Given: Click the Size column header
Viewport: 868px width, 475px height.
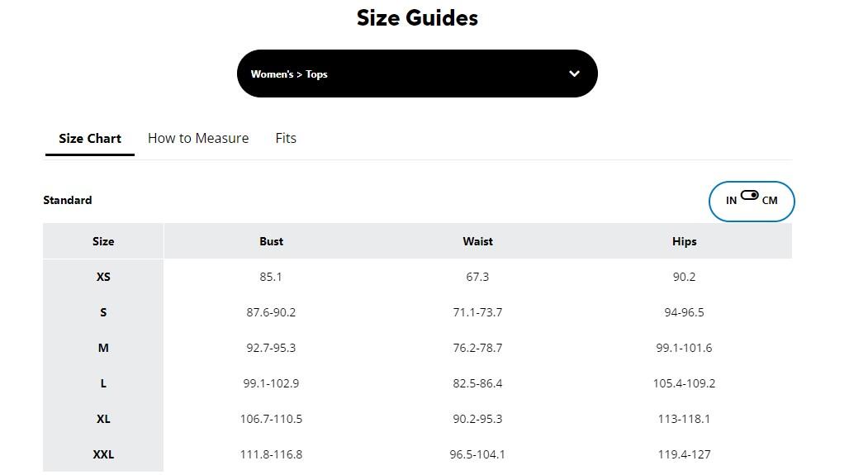Looking at the screenshot, I should (x=103, y=241).
